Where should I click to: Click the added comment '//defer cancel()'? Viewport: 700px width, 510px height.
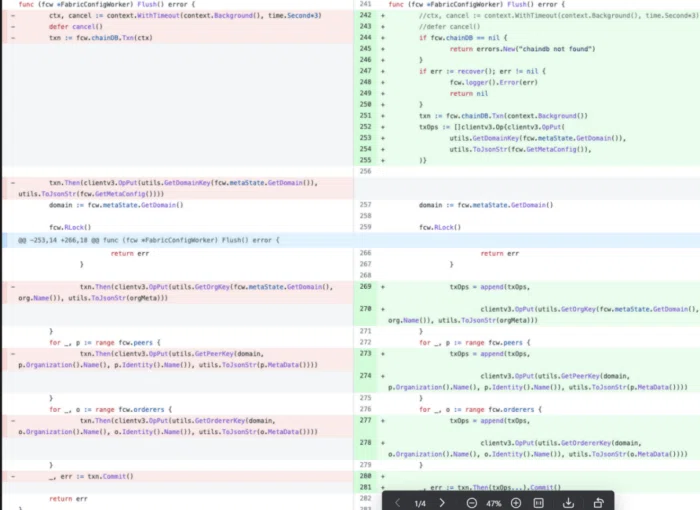click(450, 26)
